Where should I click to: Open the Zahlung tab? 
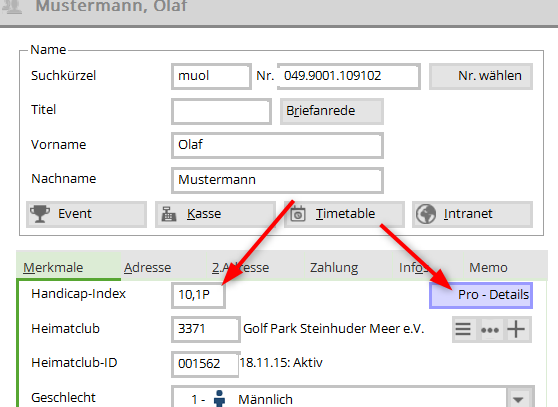[x=334, y=268]
